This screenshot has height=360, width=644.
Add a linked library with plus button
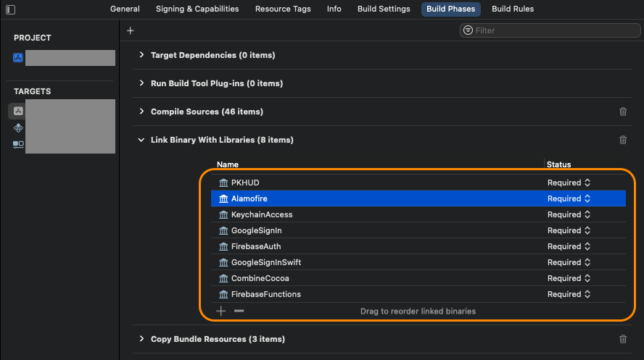tap(221, 311)
